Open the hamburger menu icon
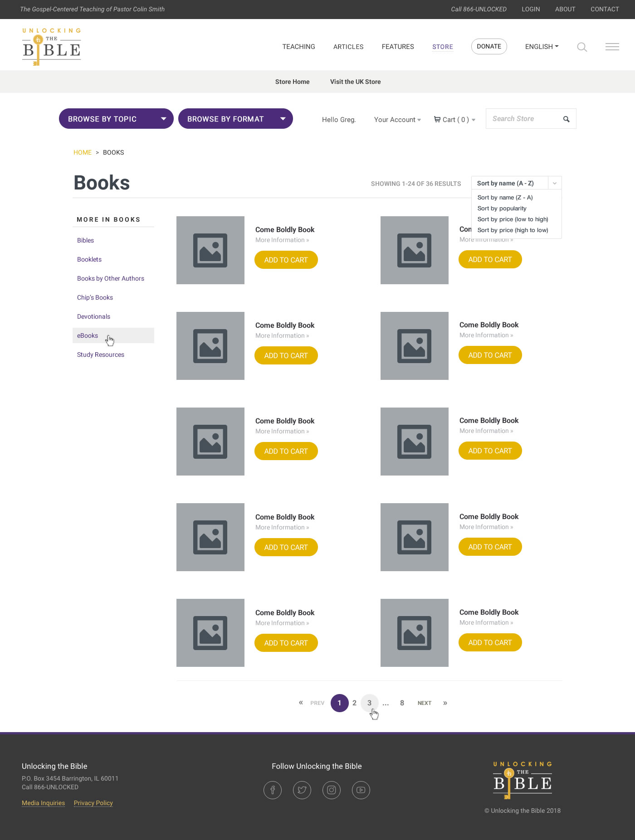 click(612, 47)
